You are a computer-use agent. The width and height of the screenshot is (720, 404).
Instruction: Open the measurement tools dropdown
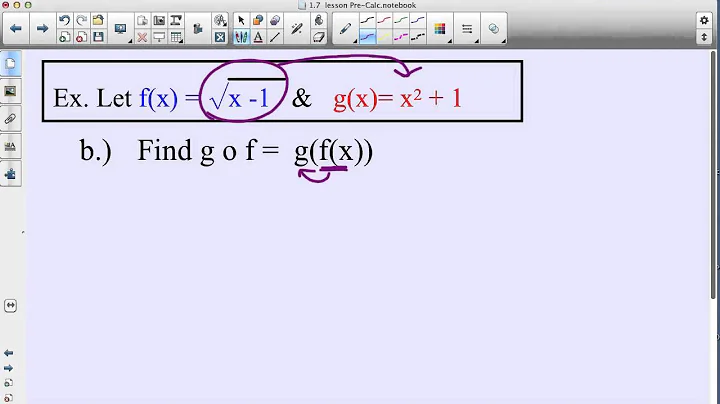220,20
